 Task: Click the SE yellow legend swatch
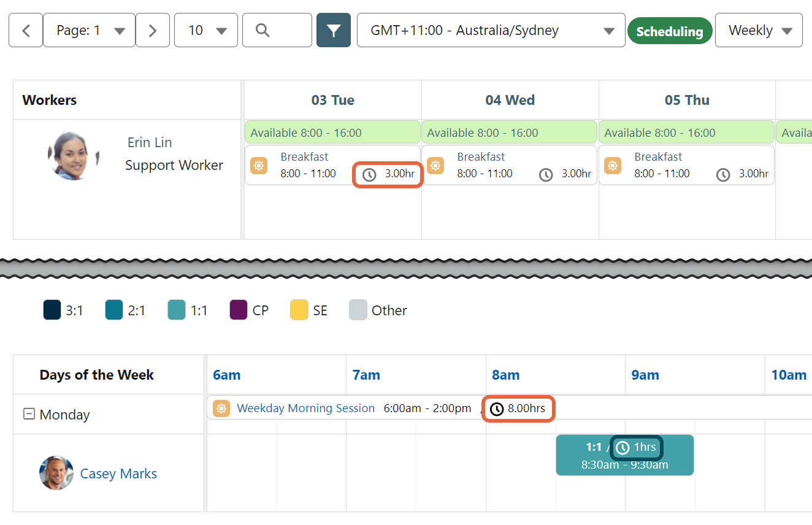point(299,310)
